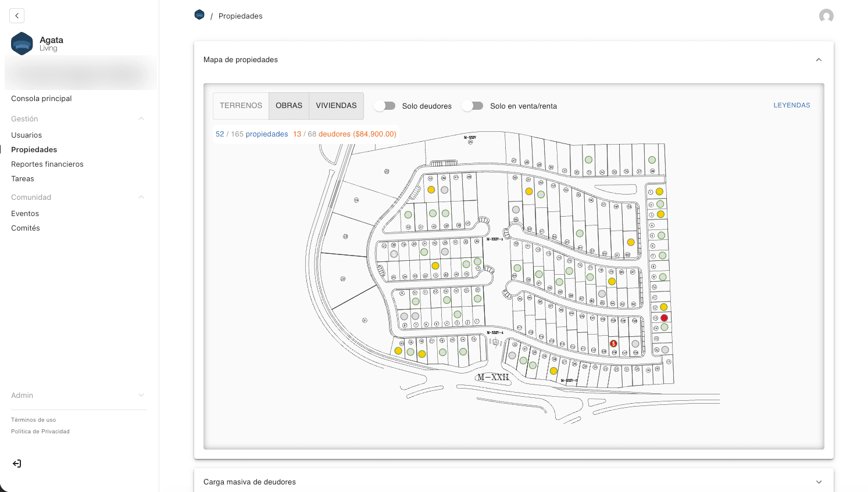Viewport: 868px width, 492px height.
Task: Expand the Carga masiva de deudores panel
Action: coord(819,482)
